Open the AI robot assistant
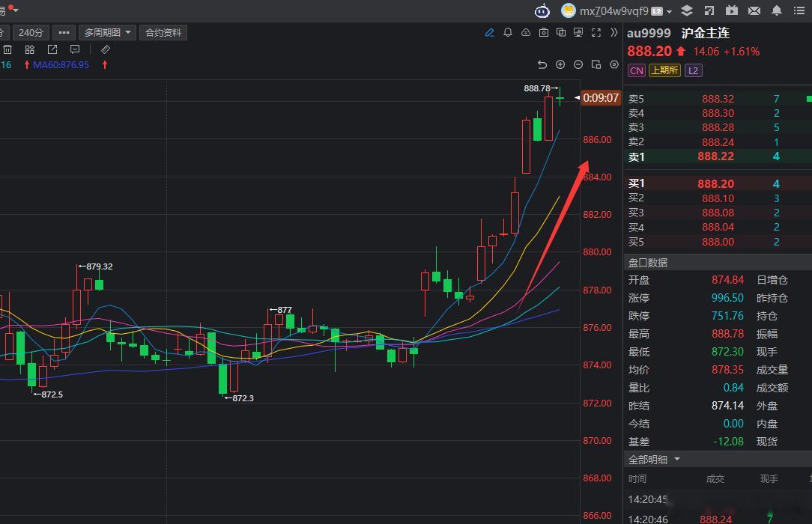The width and height of the screenshot is (812, 524). pyautogui.click(x=542, y=10)
